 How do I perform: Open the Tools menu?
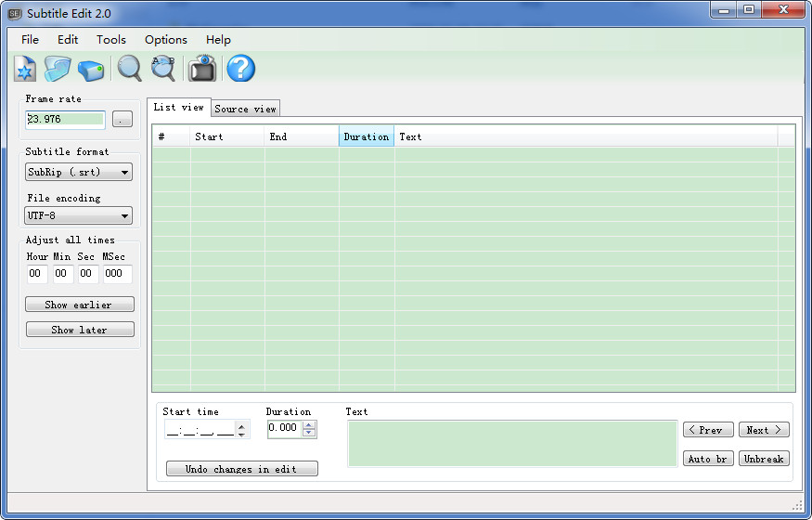111,40
